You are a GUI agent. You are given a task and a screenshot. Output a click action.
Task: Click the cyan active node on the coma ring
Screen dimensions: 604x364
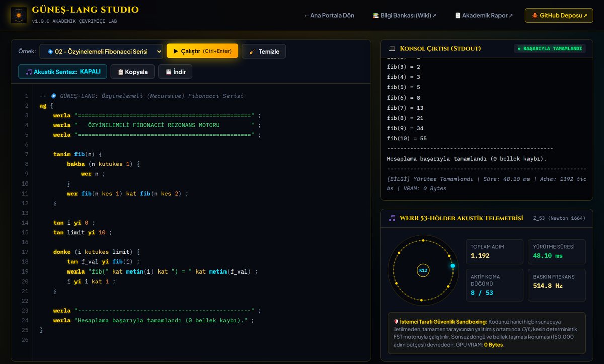tap(452, 266)
